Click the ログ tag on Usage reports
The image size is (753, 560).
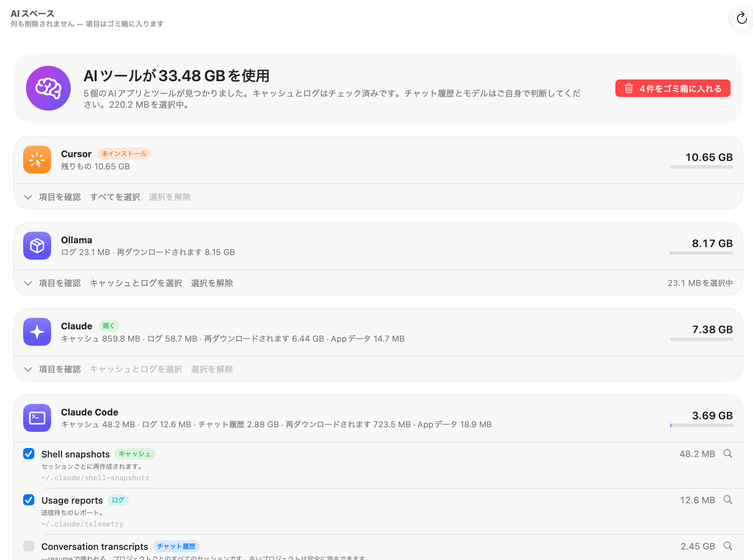pos(118,500)
